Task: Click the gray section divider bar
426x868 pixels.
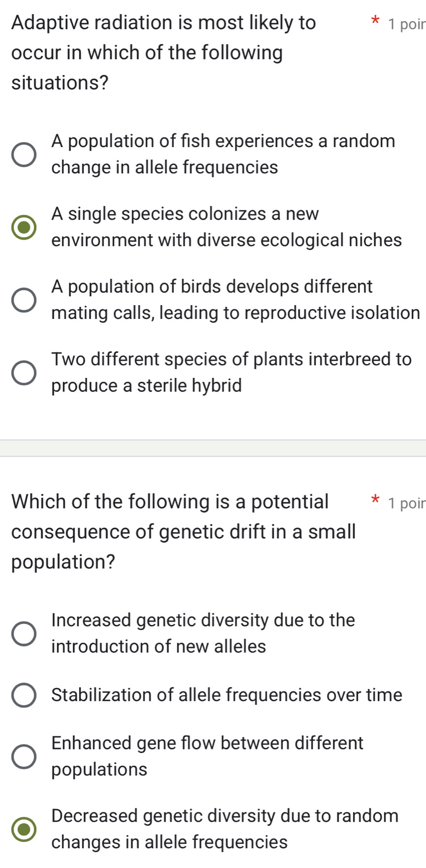Action: [213, 448]
